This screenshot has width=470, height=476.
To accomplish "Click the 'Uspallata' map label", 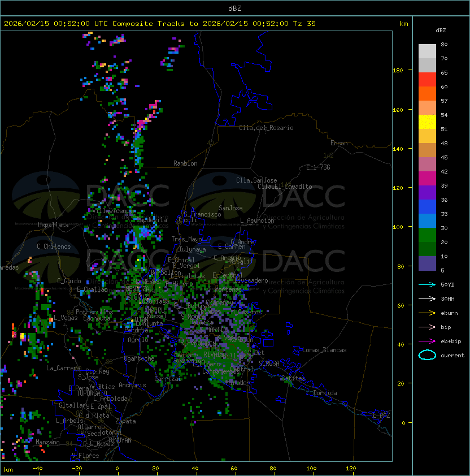I will click(53, 225).
